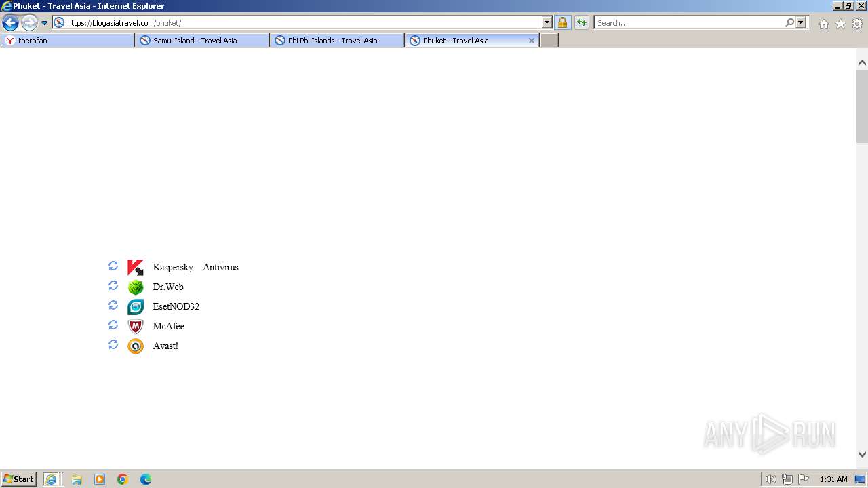Viewport: 868px width, 488px height.
Task: Close the Phuket - Travel Asia tab
Action: coord(532,41)
